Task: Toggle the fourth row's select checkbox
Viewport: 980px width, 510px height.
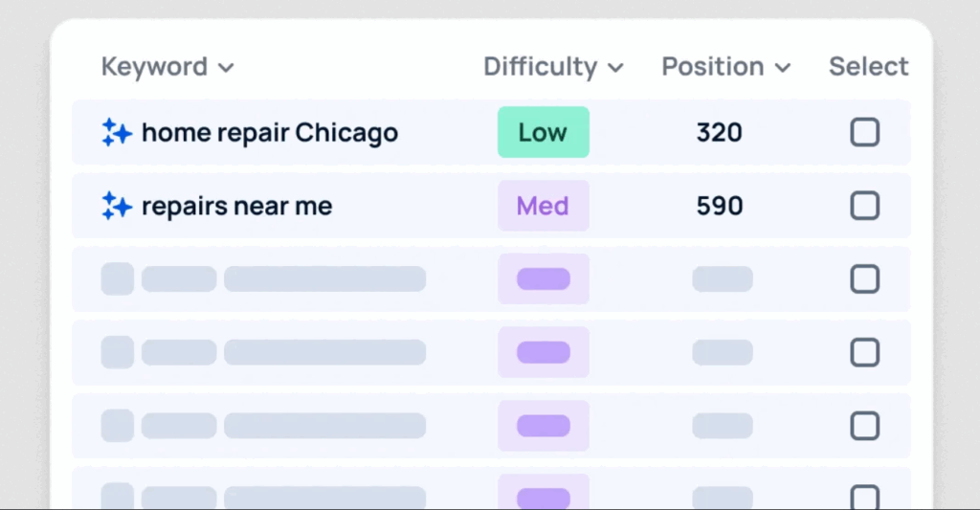Action: point(865,352)
